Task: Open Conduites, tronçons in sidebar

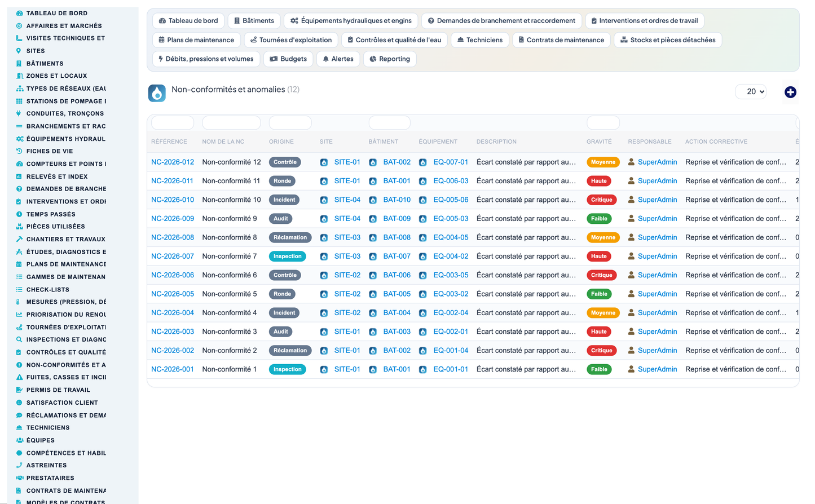Action: pyautogui.click(x=65, y=113)
